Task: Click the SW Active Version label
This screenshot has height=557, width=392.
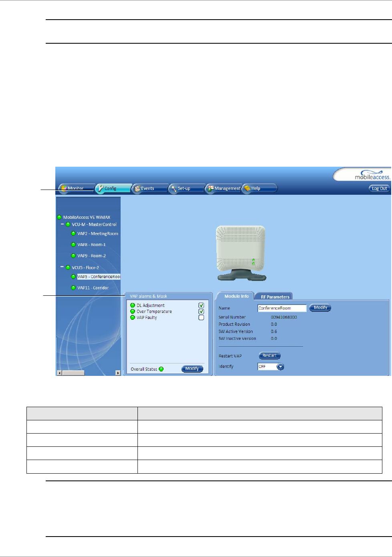Action: [236, 331]
